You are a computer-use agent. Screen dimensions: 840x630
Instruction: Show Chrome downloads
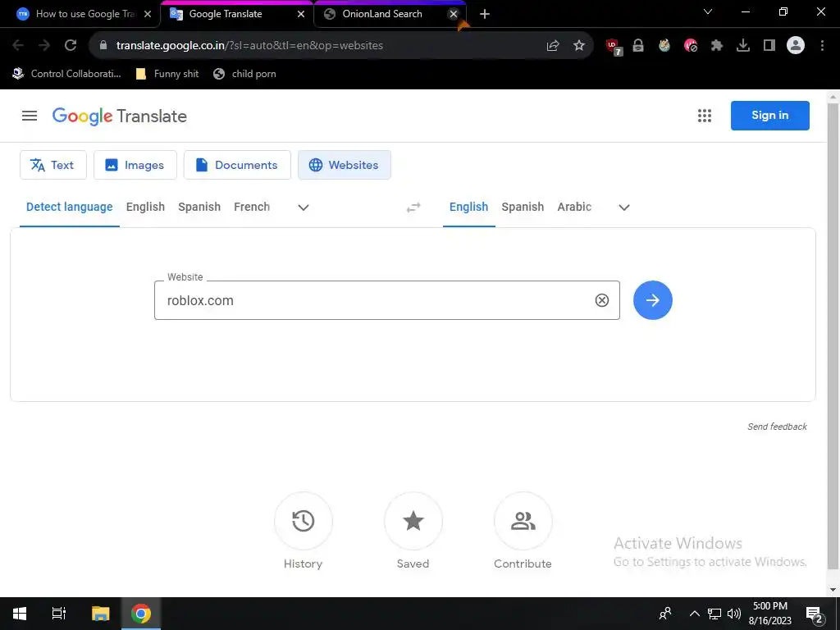743,46
